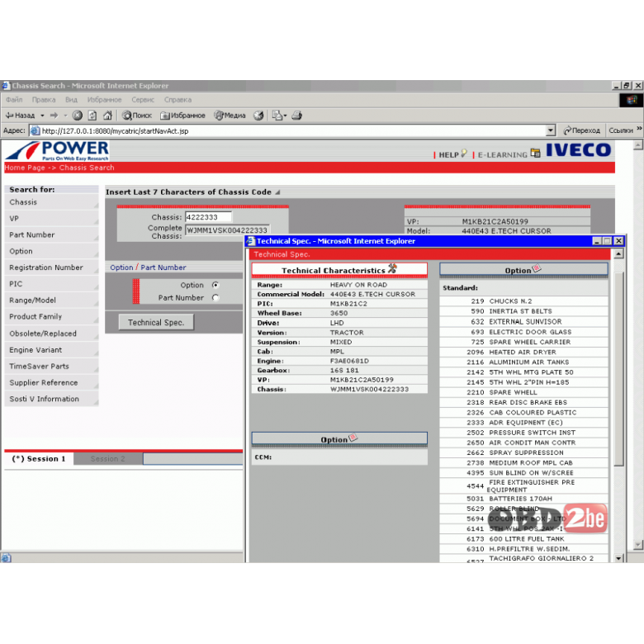Click the Part Number link above radio buttons
Screen dimensions: 644x644
(163, 268)
